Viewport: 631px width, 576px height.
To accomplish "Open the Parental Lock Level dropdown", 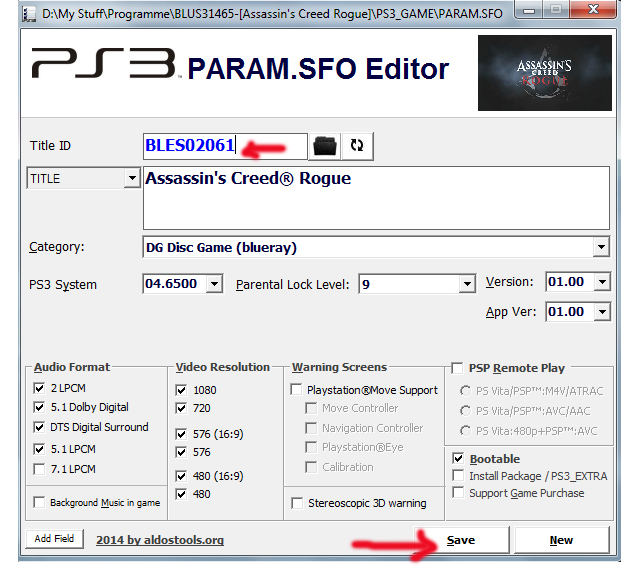I will [x=466, y=285].
